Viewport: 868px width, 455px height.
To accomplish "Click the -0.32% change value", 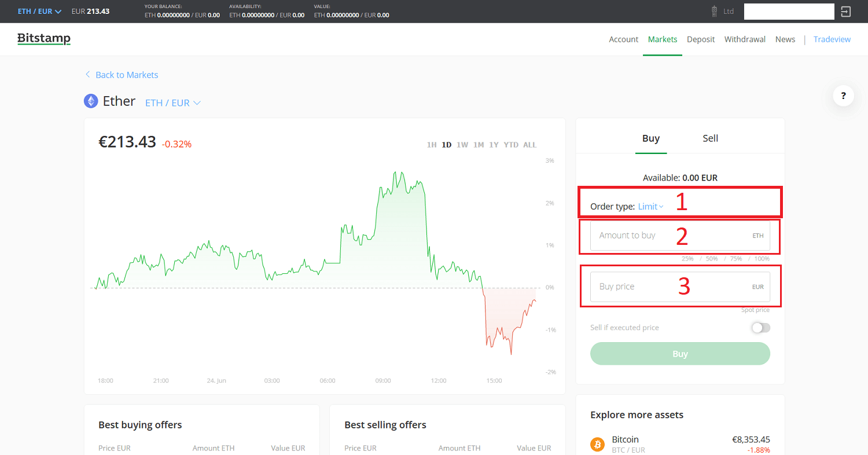I will [x=176, y=144].
